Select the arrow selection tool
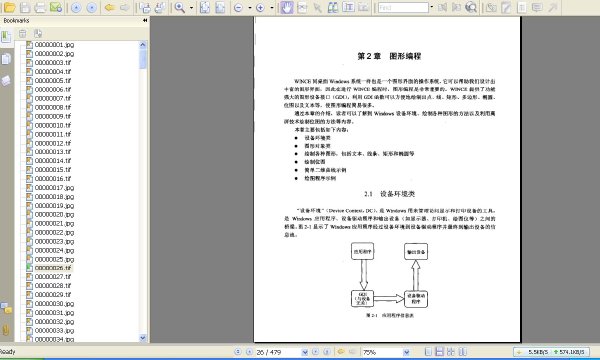 317,7
